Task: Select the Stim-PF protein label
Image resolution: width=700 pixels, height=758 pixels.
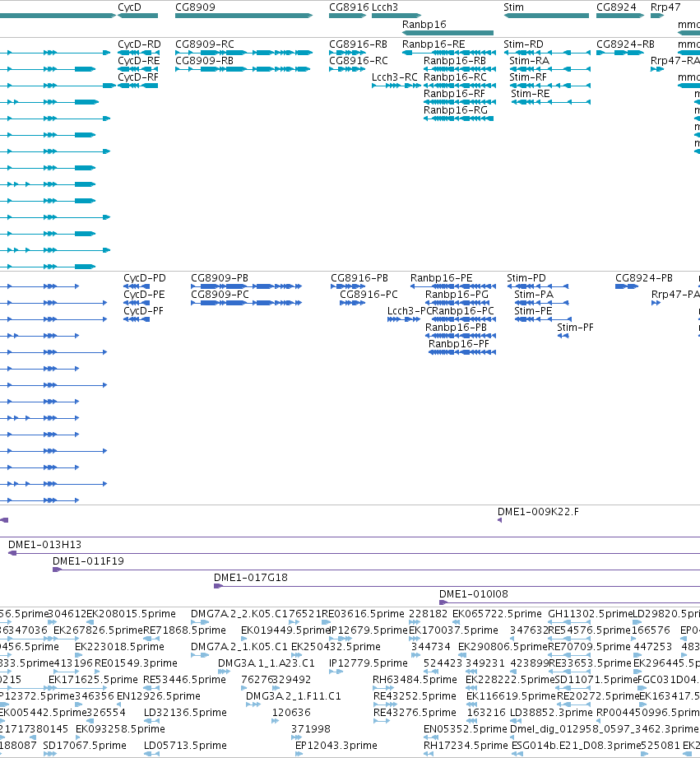Action: pos(575,328)
